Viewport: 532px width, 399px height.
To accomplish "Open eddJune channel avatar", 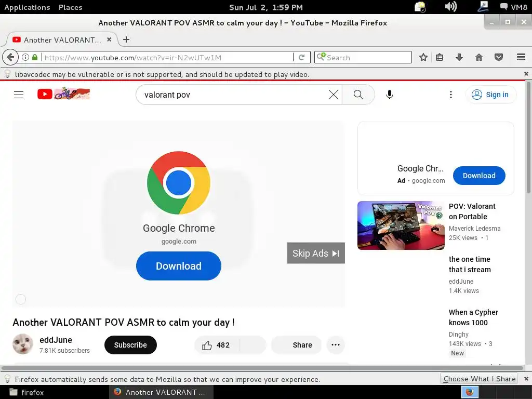I will pyautogui.click(x=23, y=344).
